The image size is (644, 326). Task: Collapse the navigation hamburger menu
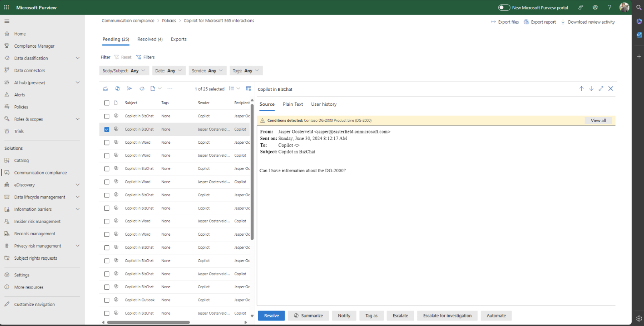(7, 21)
